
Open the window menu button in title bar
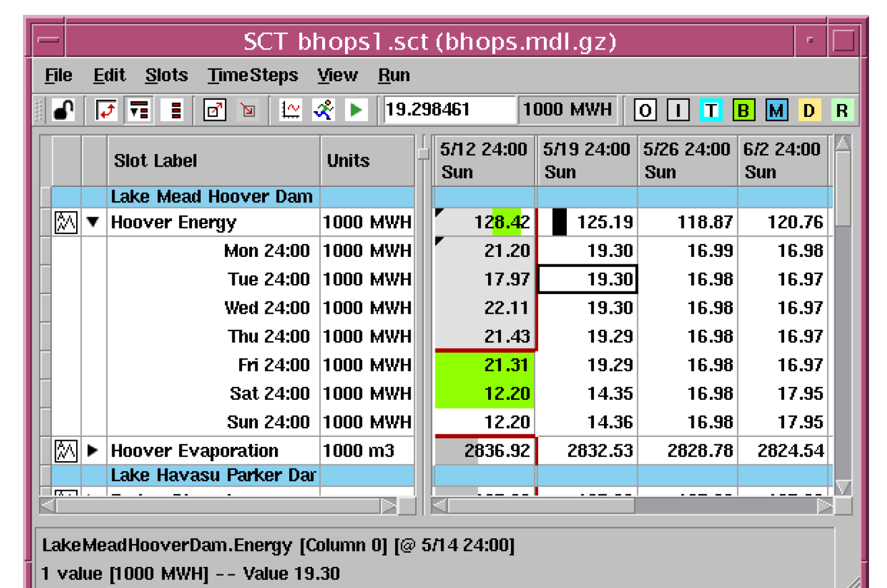click(48, 41)
